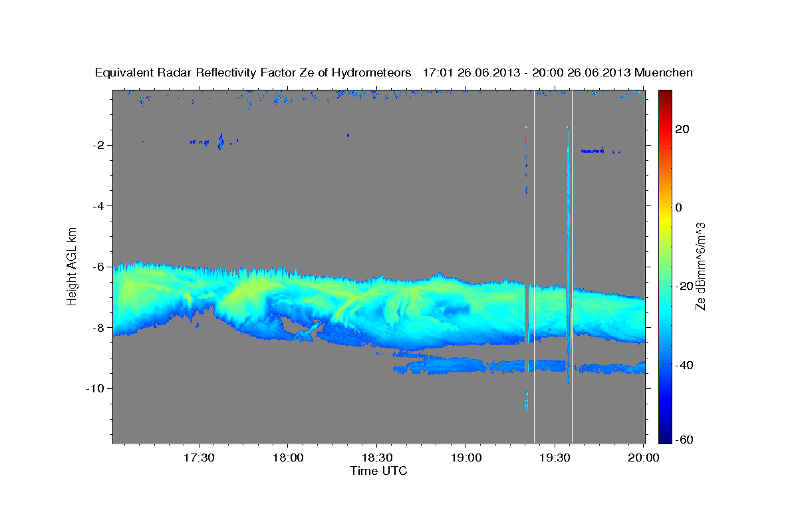Click the yellow region of the colorbar
This screenshot has height=532, width=798.
click(x=665, y=219)
